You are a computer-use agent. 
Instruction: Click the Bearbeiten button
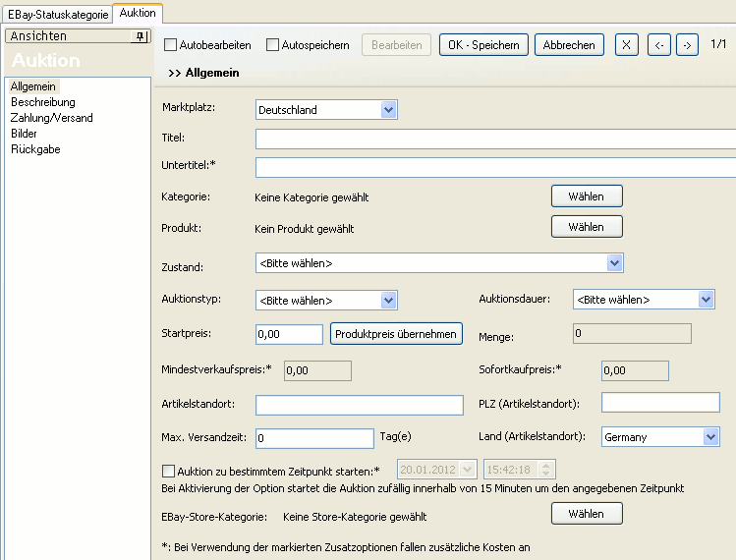(397, 45)
